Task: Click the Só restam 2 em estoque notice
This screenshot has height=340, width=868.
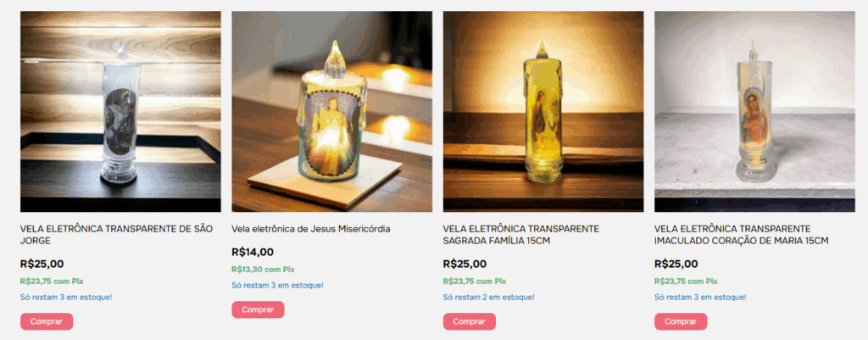Action: [489, 298]
